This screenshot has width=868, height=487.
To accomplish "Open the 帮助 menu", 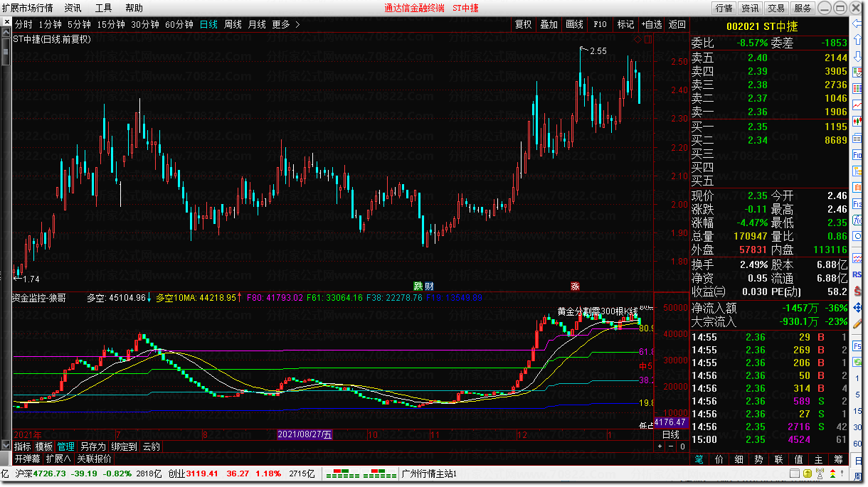I will click(134, 8).
